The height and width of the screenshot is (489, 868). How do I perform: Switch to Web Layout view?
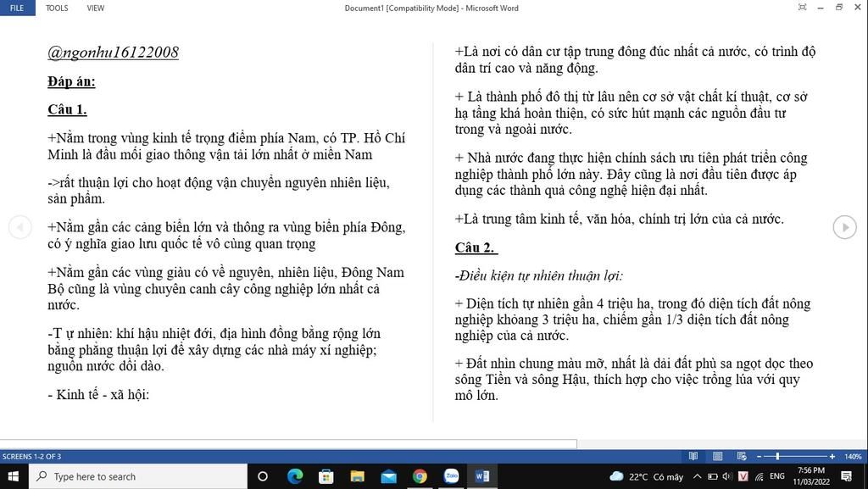742,456
